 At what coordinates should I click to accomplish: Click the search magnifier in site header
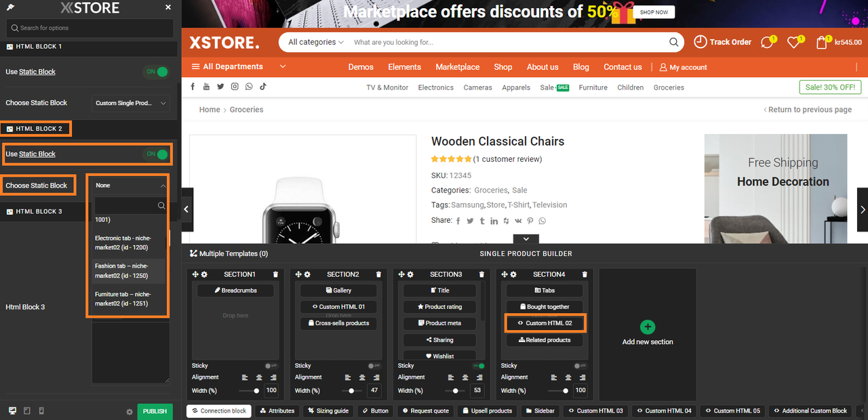click(673, 42)
